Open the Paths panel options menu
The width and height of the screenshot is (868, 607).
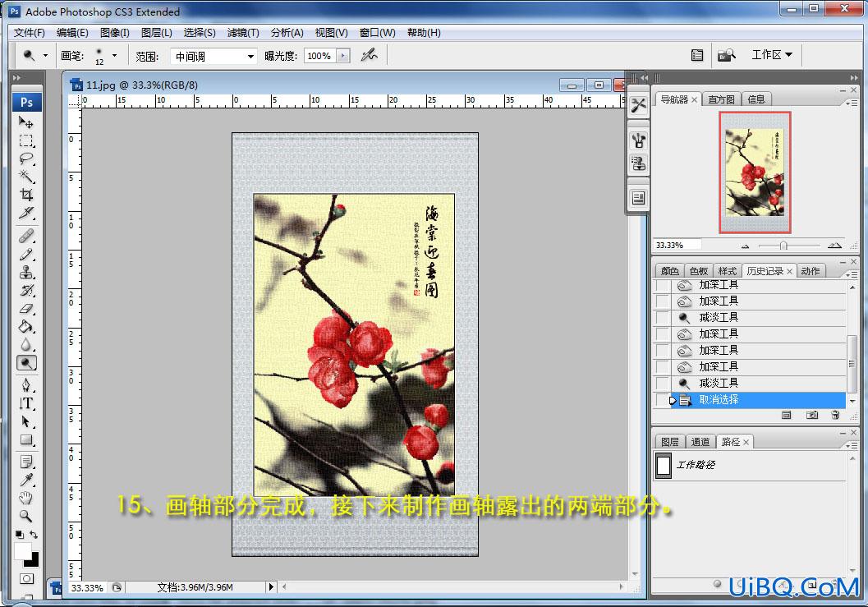pyautogui.click(x=852, y=445)
